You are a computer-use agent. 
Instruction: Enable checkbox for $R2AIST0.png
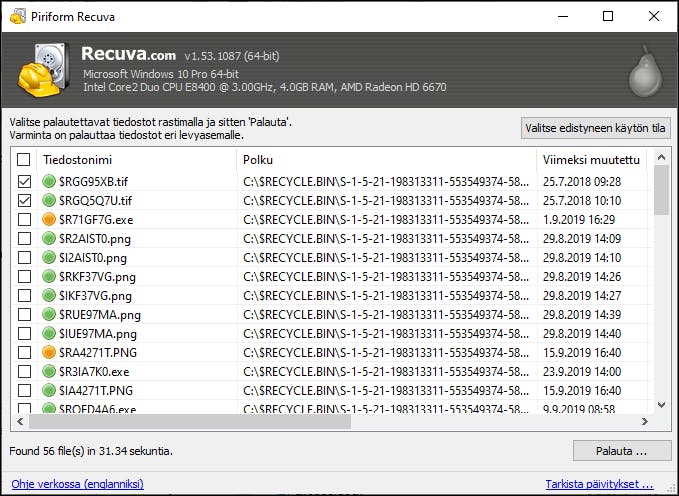tap(24, 239)
